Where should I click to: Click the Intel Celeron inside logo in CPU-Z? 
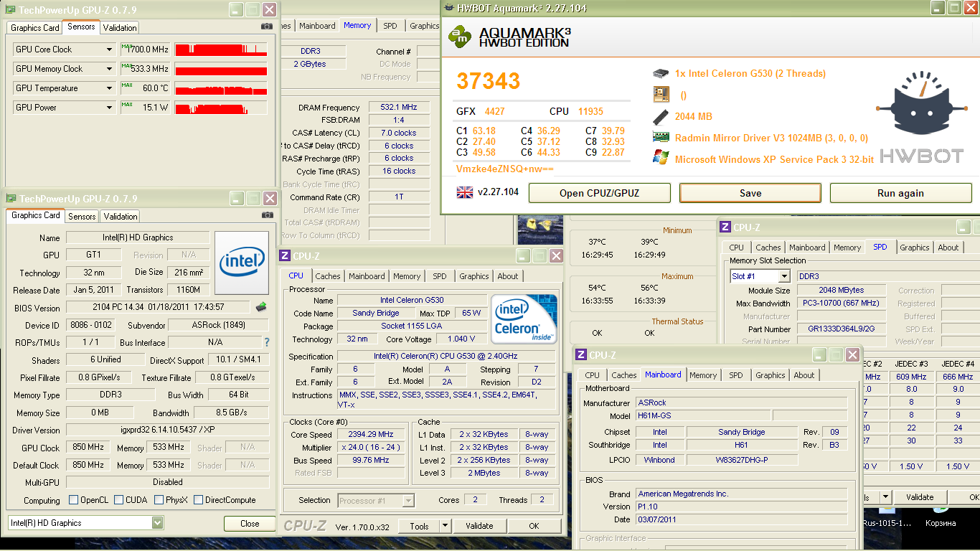click(523, 318)
